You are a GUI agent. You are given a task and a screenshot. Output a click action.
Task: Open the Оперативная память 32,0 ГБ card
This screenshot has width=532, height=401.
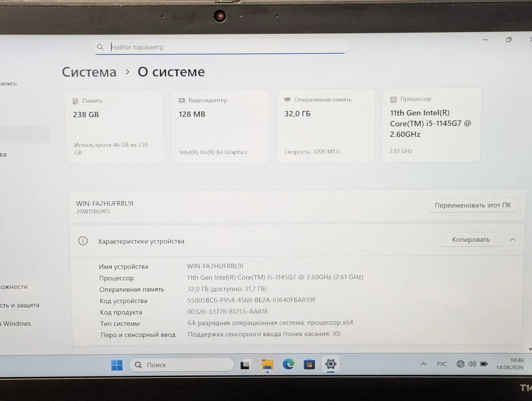[x=325, y=126]
